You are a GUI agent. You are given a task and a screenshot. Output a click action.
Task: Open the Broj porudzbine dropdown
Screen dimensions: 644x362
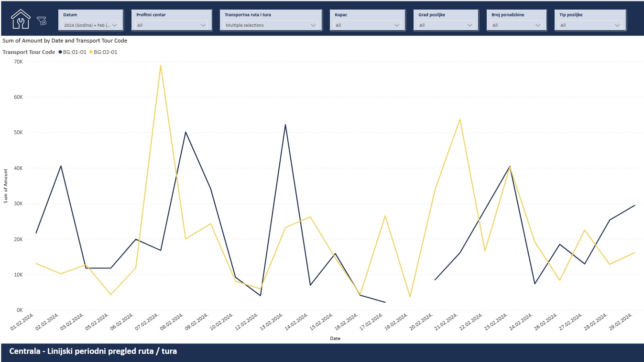click(x=517, y=25)
